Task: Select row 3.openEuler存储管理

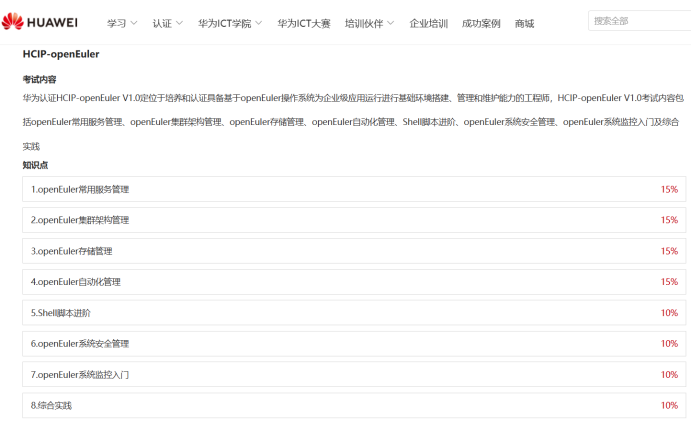Action: [x=354, y=251]
